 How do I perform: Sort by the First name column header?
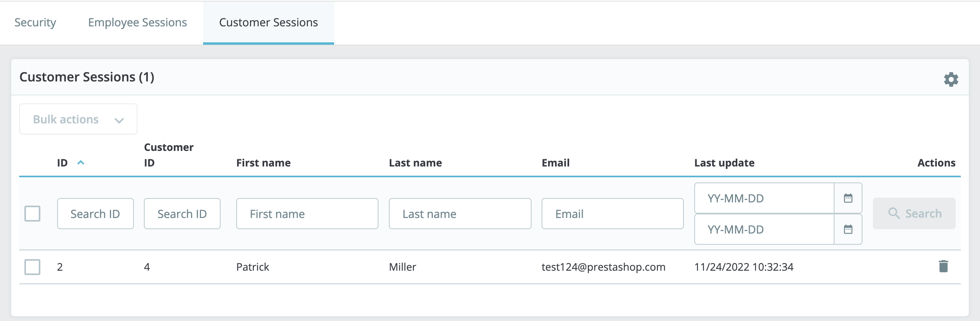tap(263, 163)
